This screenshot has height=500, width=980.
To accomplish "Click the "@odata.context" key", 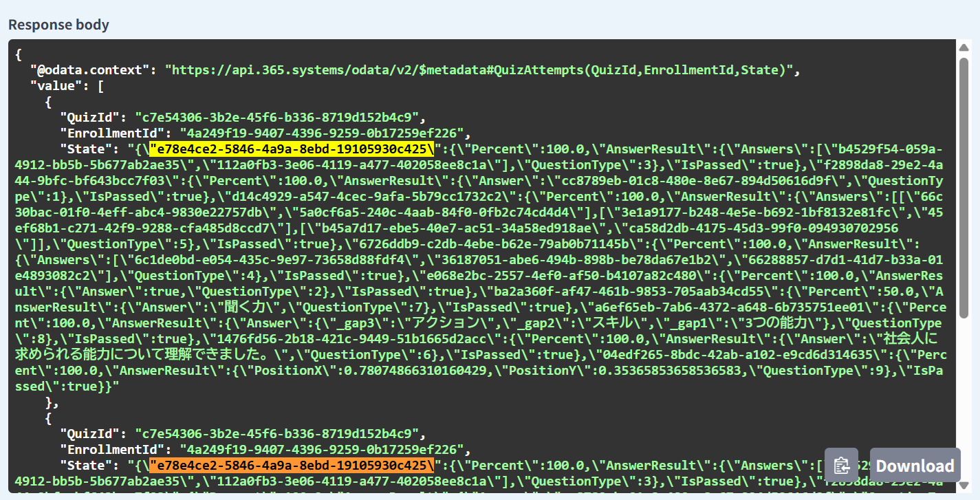I will (x=90, y=69).
